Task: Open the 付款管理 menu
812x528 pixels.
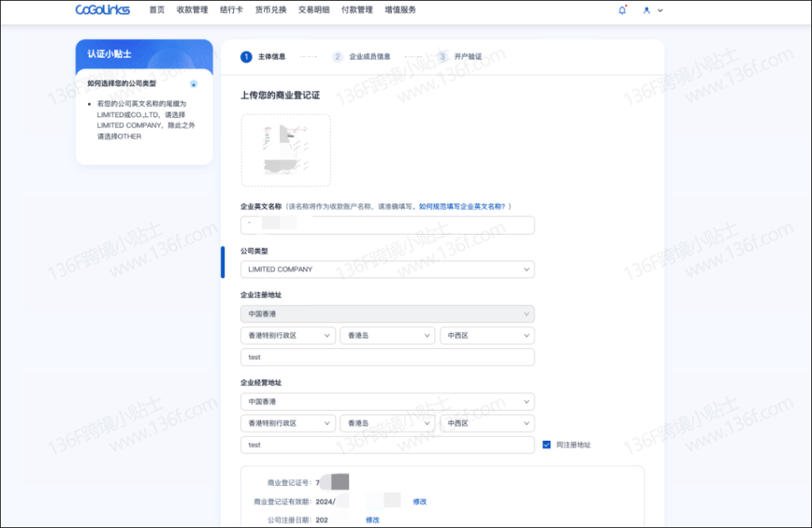Action: click(x=357, y=10)
